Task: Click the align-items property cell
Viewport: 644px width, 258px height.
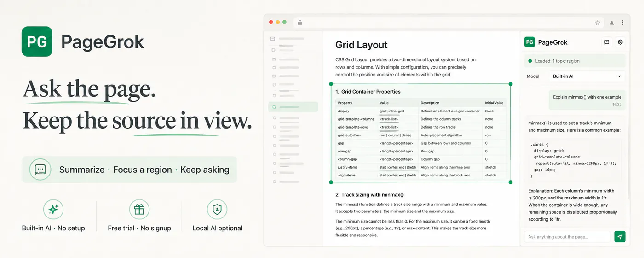Action: tap(346, 176)
